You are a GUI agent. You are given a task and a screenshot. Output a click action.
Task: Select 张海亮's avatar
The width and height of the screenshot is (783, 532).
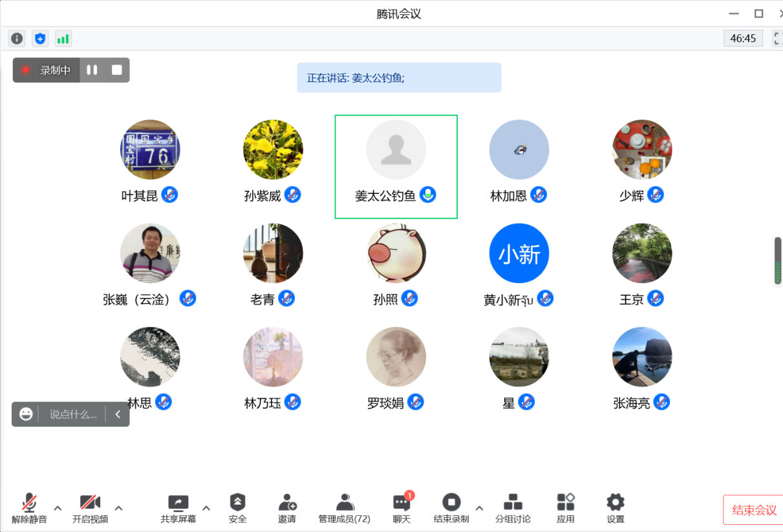(642, 357)
